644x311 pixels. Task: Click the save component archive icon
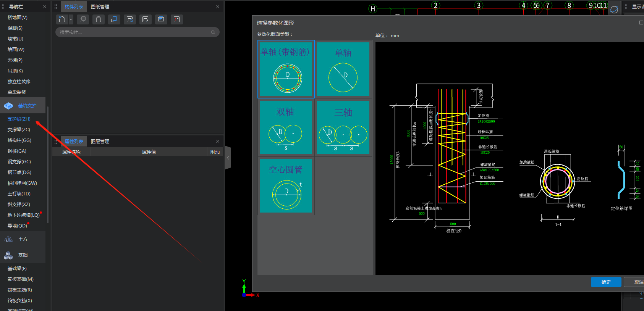(129, 19)
